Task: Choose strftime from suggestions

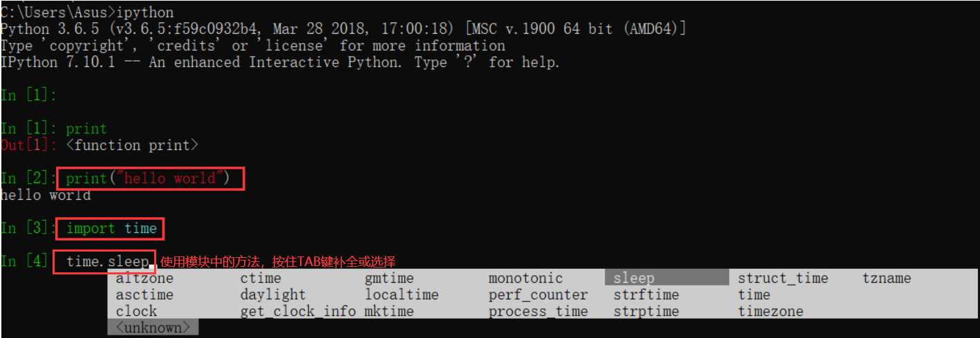Action: tap(646, 295)
